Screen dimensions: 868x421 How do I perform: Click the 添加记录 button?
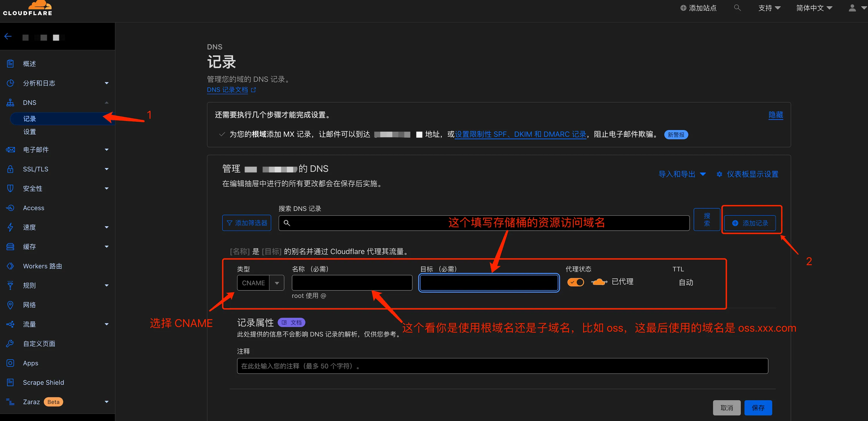pos(750,223)
